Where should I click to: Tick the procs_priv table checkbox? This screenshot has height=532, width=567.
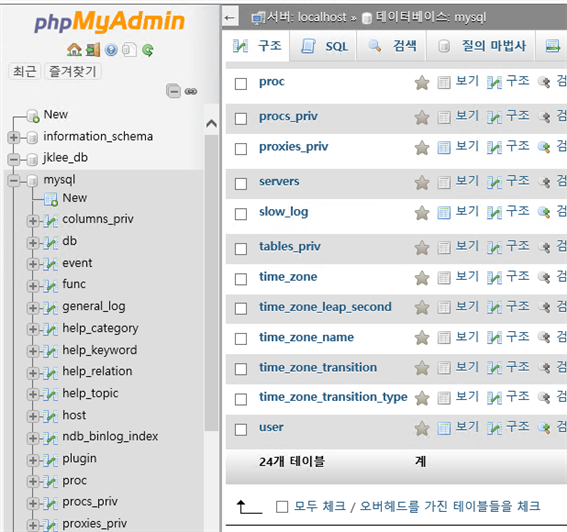point(241,119)
